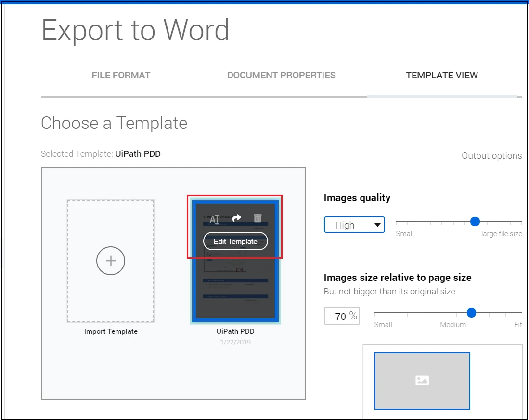
Task: Click the Selected Template: UiPath PDD text
Action: coord(101,153)
